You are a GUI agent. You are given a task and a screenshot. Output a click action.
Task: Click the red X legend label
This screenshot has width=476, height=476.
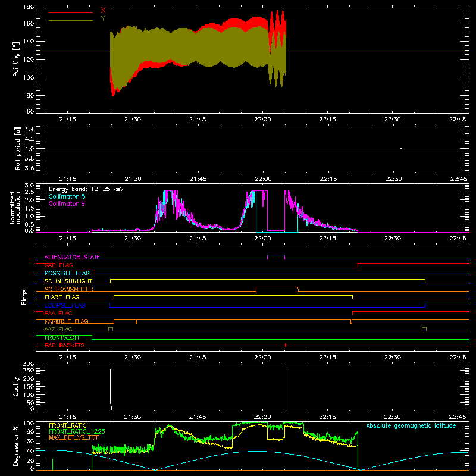(103, 10)
